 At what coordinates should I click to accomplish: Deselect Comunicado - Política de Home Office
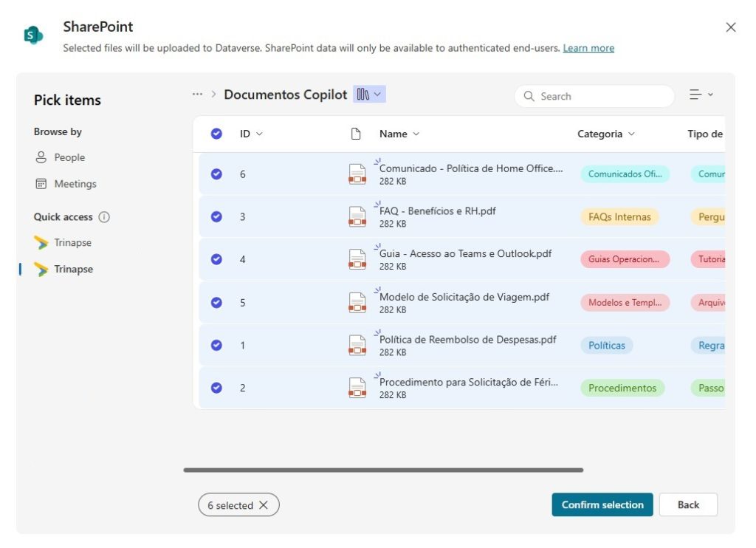pos(216,174)
